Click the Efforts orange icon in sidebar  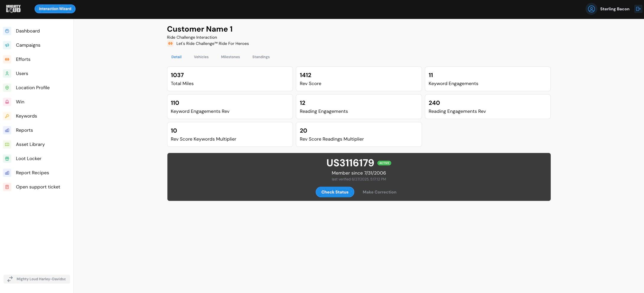click(7, 59)
